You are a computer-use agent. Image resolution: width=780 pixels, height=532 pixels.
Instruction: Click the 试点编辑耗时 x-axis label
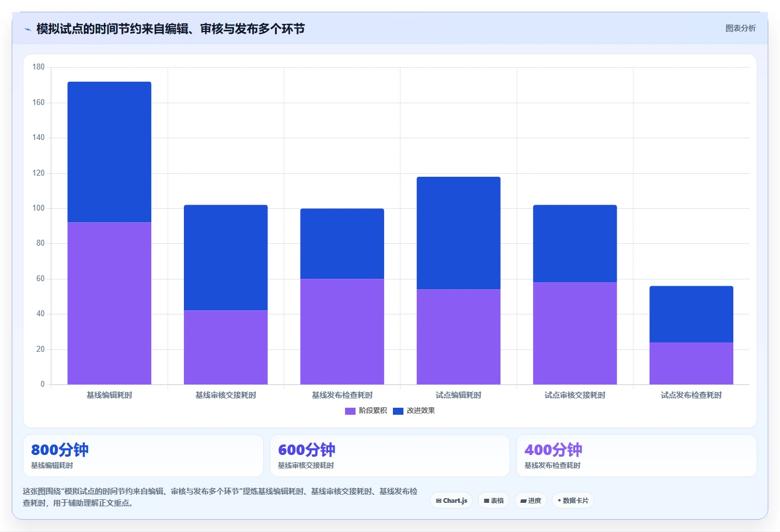pos(458,395)
